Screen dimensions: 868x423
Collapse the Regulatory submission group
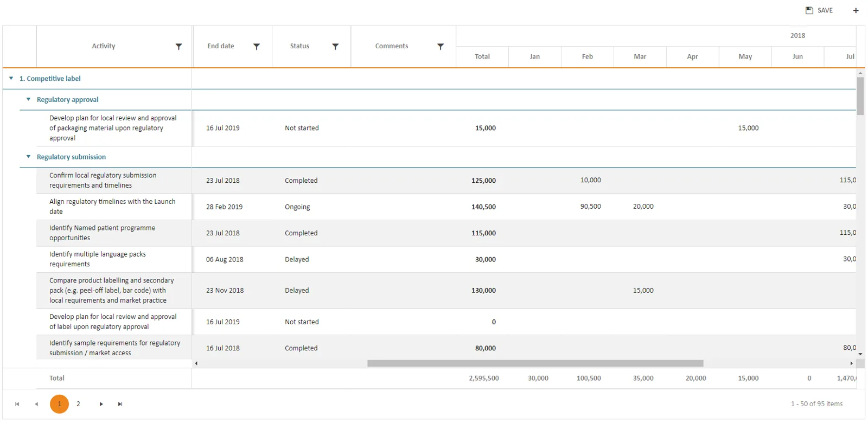tap(28, 157)
